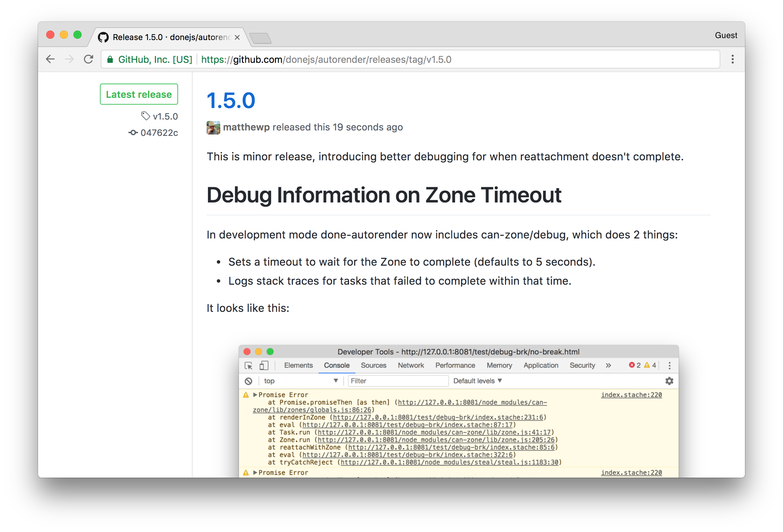Open the Zone.run zone.js:205:26 link

tap(436, 440)
